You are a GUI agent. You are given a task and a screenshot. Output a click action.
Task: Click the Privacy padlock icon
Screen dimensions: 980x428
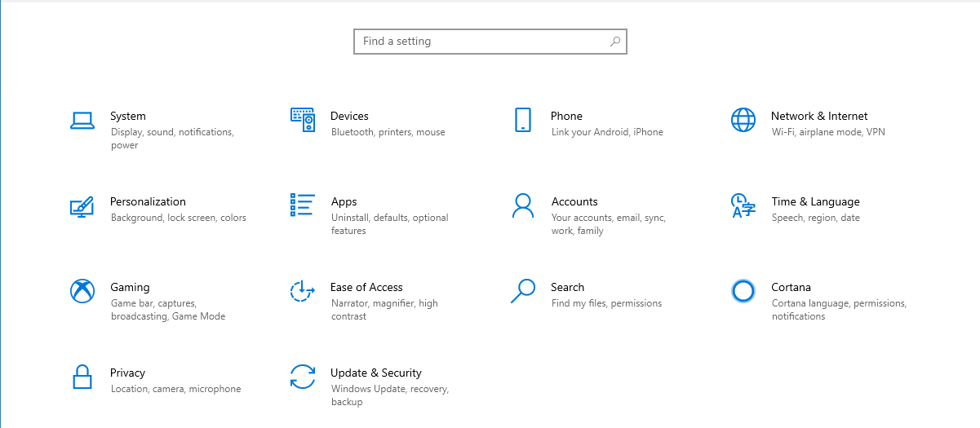click(x=82, y=377)
